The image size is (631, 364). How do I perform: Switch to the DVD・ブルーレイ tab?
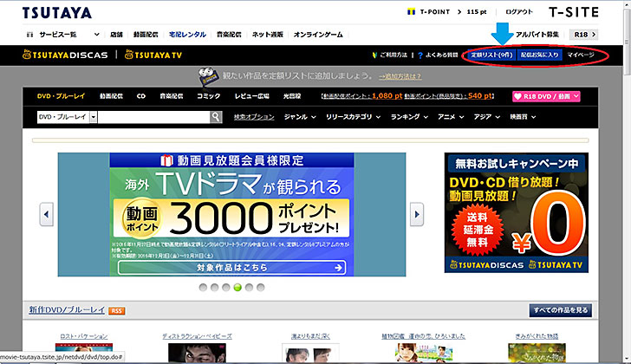(x=62, y=96)
